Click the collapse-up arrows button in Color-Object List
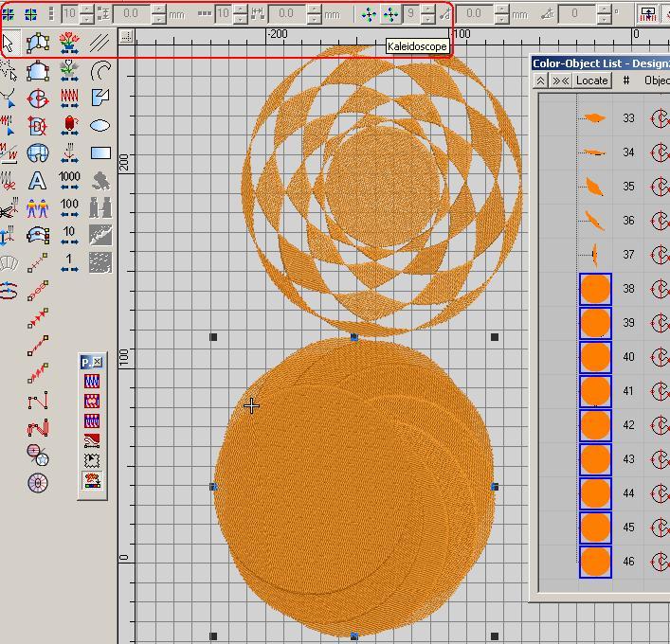The width and height of the screenshot is (670, 644). click(x=540, y=80)
